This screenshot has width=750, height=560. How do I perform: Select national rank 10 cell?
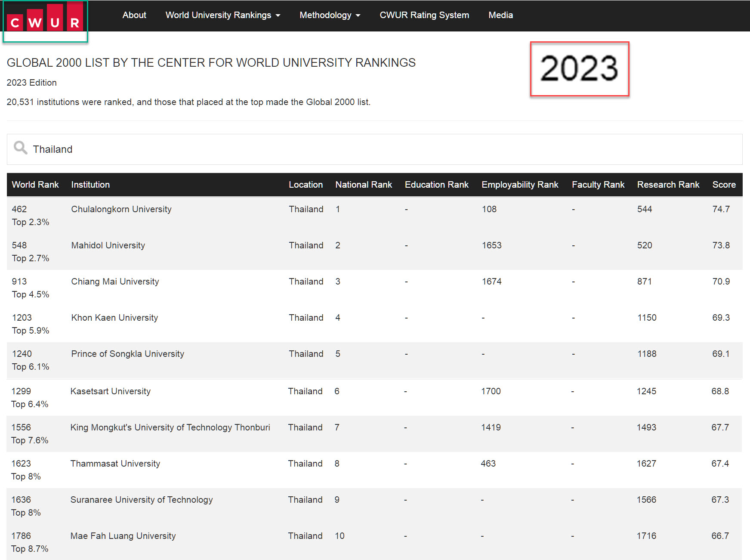point(340,536)
